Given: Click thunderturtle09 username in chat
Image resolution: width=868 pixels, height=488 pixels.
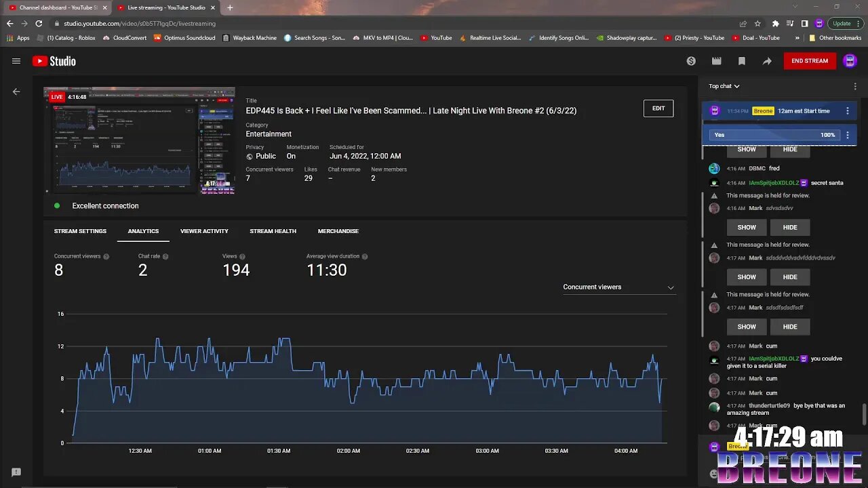Looking at the screenshot, I should 769,406.
